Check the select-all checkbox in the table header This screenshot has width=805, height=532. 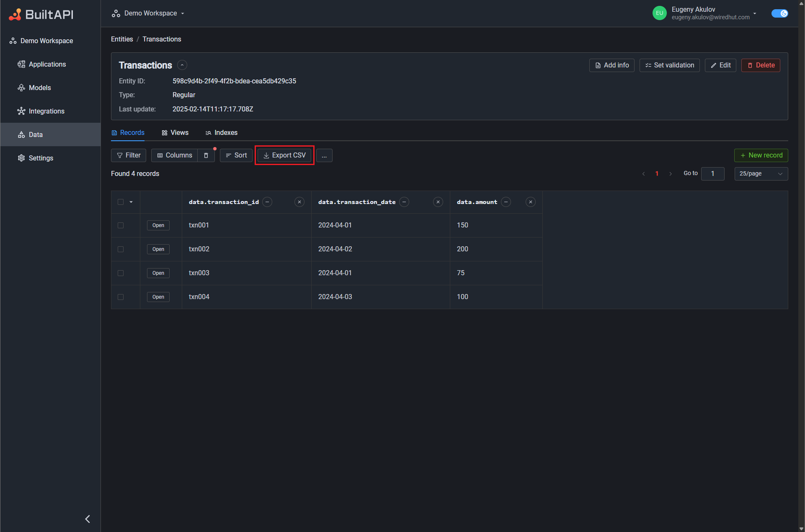point(120,201)
